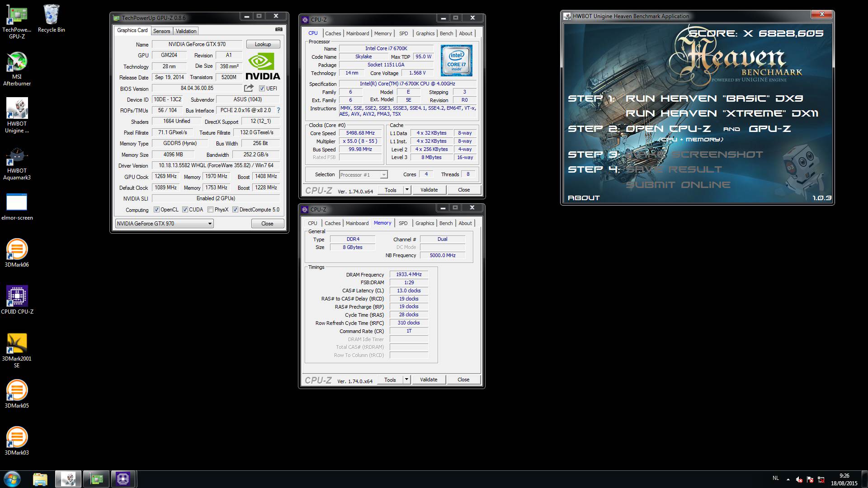
Task: Switch to the Validation tab in GPU-Z
Action: pyautogui.click(x=186, y=31)
